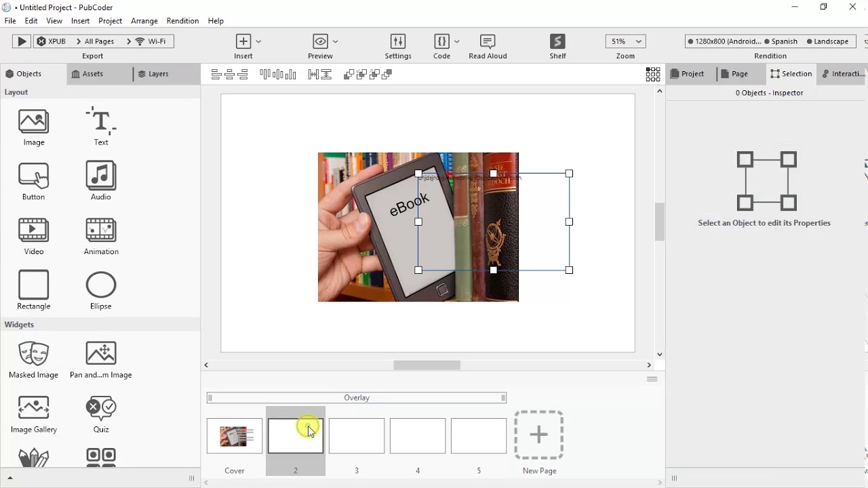Open the Shelf

[557, 47]
